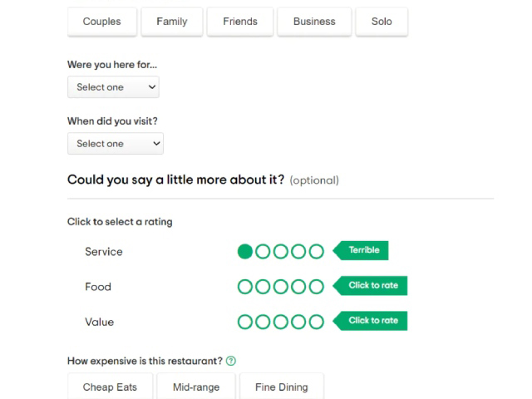Viewport: 532px width, 399px height.
Task: Select Cheap Eats price level
Action: [110, 387]
